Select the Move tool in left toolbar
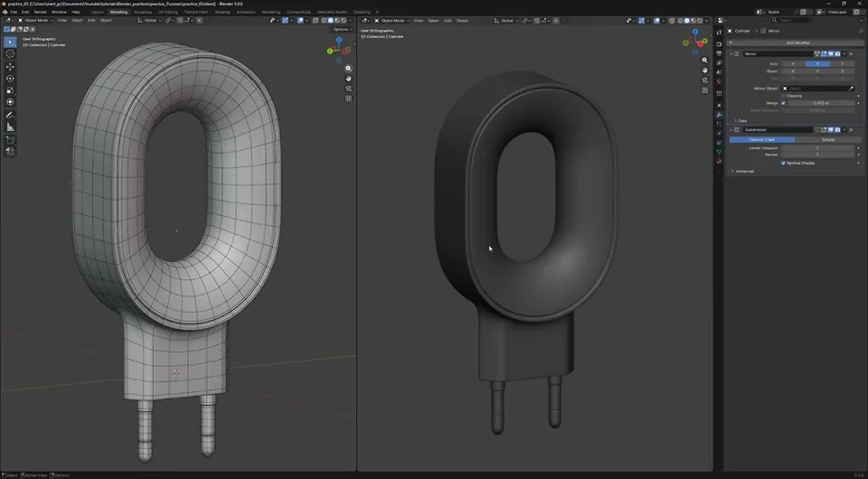This screenshot has height=479, width=868. (10, 66)
